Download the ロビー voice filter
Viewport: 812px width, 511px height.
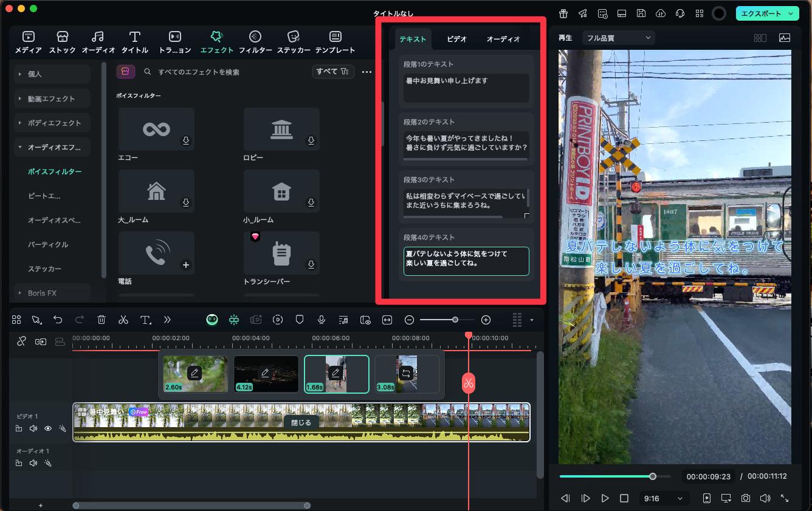(311, 141)
